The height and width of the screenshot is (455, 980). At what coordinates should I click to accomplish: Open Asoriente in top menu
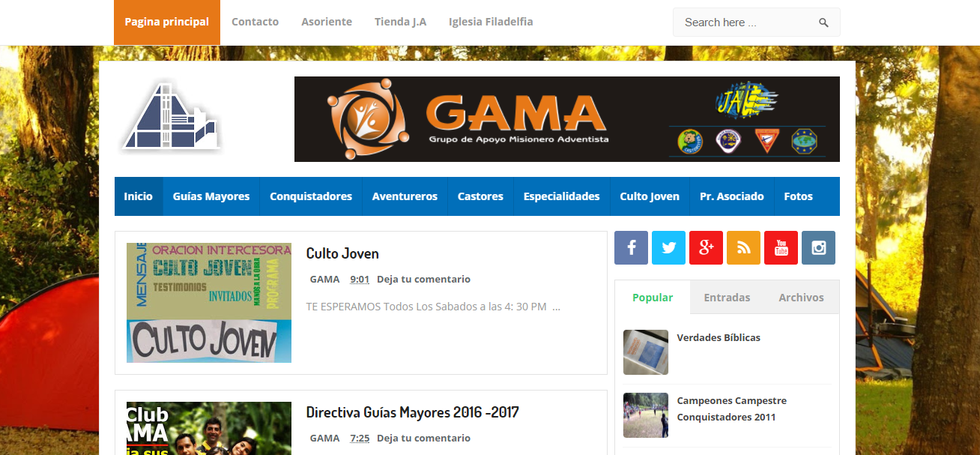pyautogui.click(x=327, y=22)
